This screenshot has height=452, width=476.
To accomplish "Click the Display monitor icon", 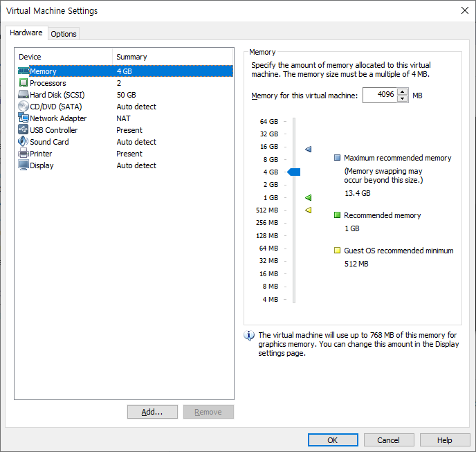I will tap(24, 165).
